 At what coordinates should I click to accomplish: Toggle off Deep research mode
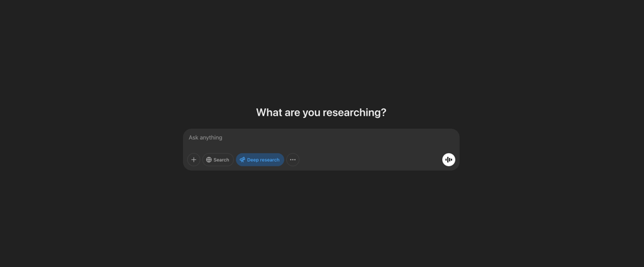tap(260, 159)
